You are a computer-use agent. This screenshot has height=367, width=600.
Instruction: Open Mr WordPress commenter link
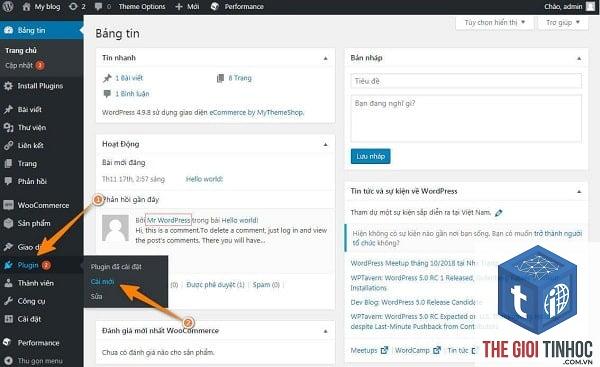click(169, 220)
